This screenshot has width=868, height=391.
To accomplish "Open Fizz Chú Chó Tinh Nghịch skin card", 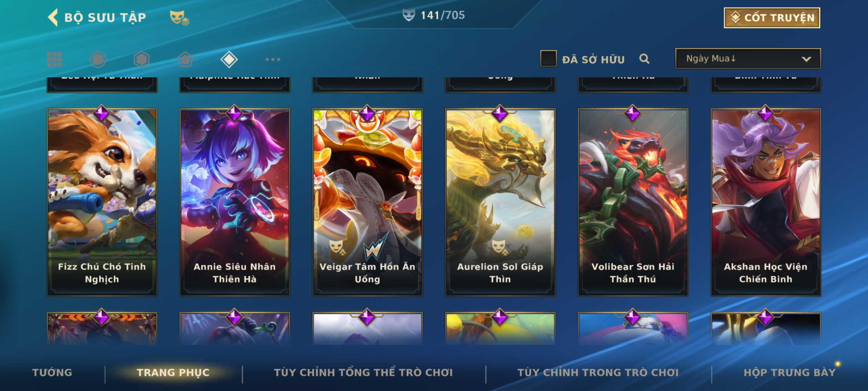I will coord(102,202).
